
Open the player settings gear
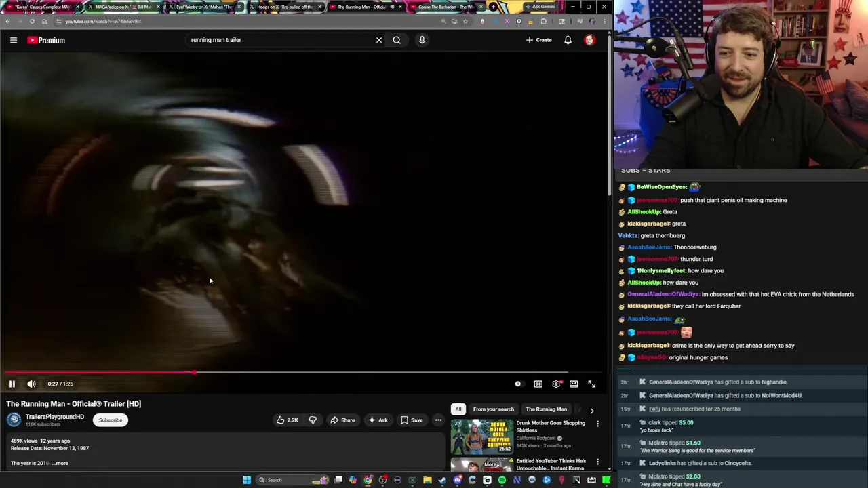(x=556, y=384)
